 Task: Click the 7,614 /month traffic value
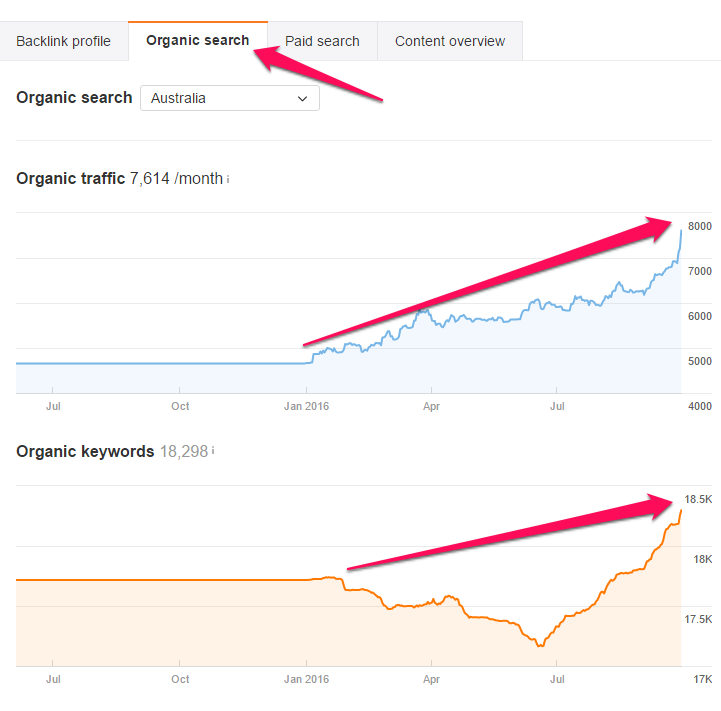click(176, 179)
